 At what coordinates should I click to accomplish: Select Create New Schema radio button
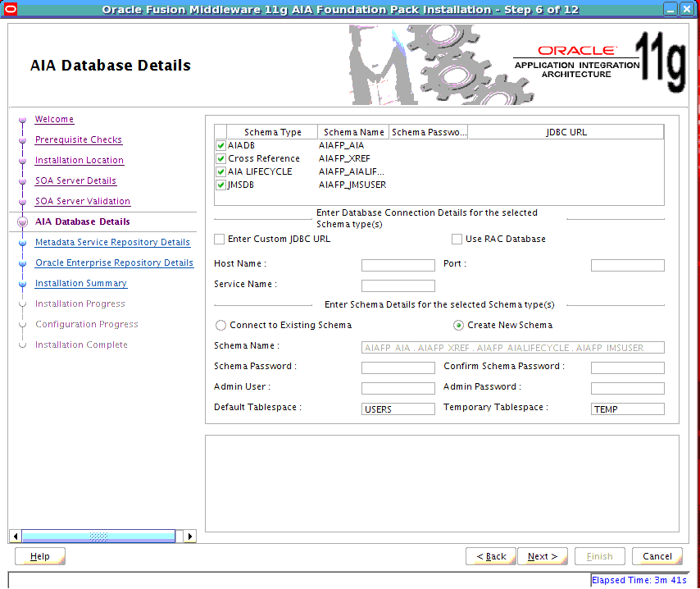458,326
